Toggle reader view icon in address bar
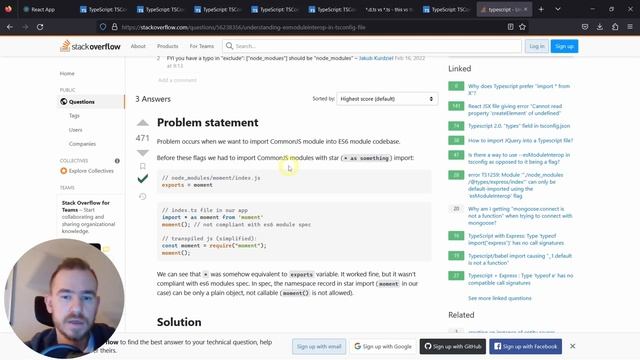Viewport: 640px width, 360px height. click(x=510, y=27)
